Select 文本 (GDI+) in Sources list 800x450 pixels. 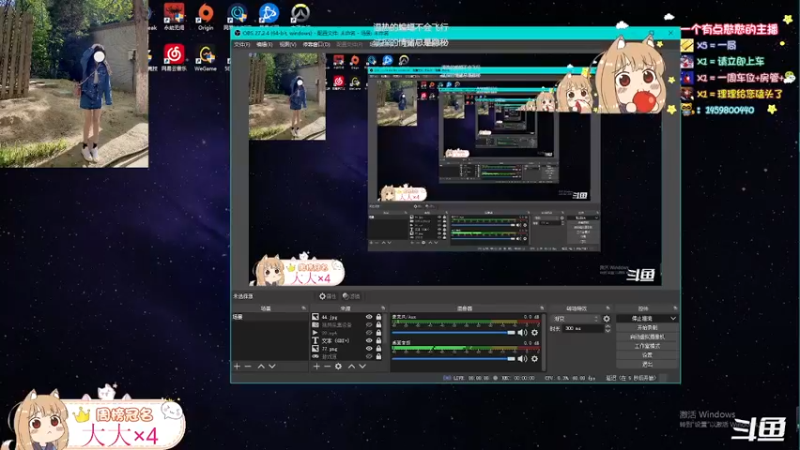point(338,340)
